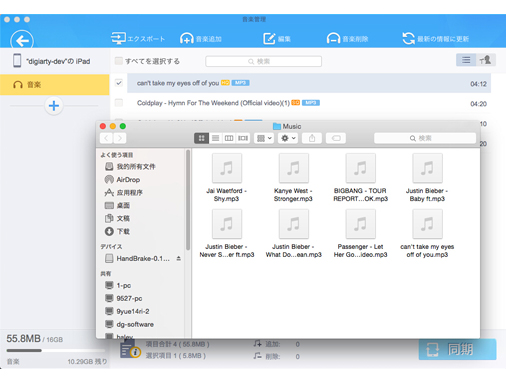Open the 音楽 category in sidebar
The height and width of the screenshot is (377, 506).
(x=55, y=85)
